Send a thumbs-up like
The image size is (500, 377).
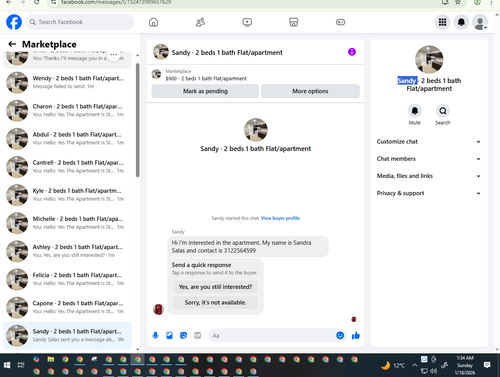[356, 335]
